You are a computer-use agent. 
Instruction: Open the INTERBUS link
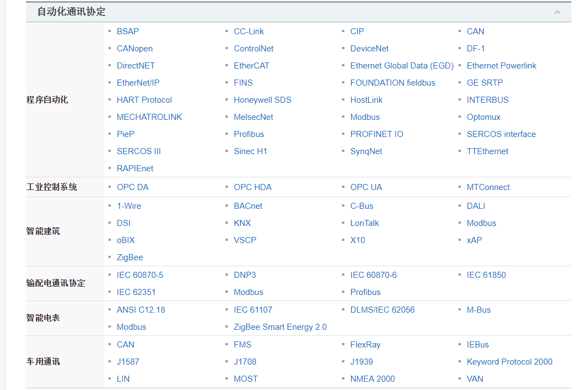tap(488, 100)
